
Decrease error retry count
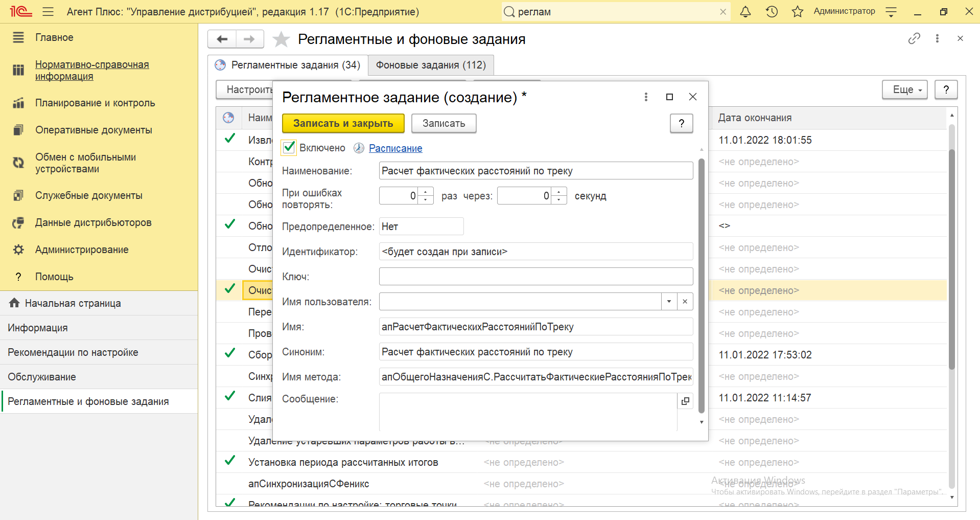click(426, 200)
